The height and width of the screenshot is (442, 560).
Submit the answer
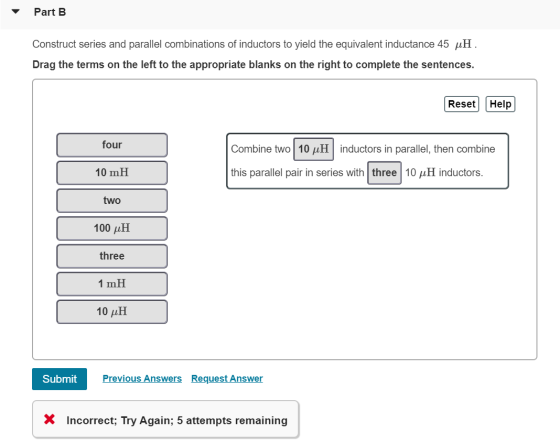coord(59,379)
